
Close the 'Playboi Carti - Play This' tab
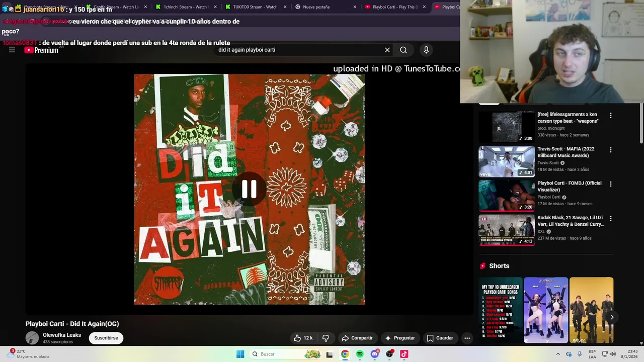424,7
